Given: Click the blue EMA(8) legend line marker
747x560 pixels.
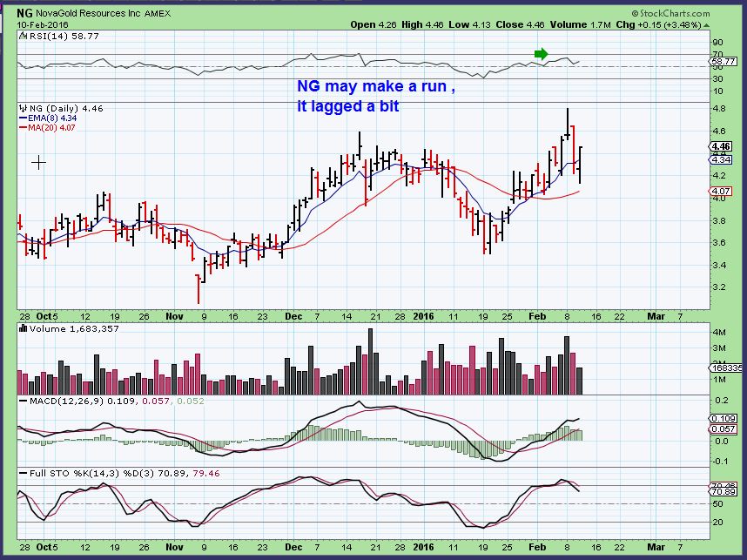Looking at the screenshot, I should point(23,118).
